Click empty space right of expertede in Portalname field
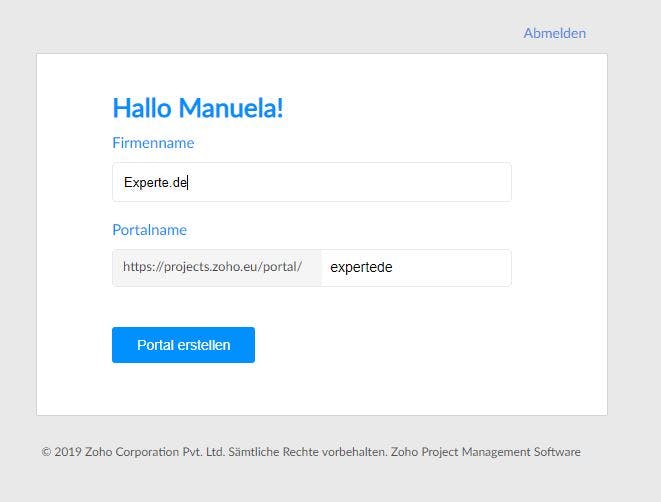 point(451,267)
